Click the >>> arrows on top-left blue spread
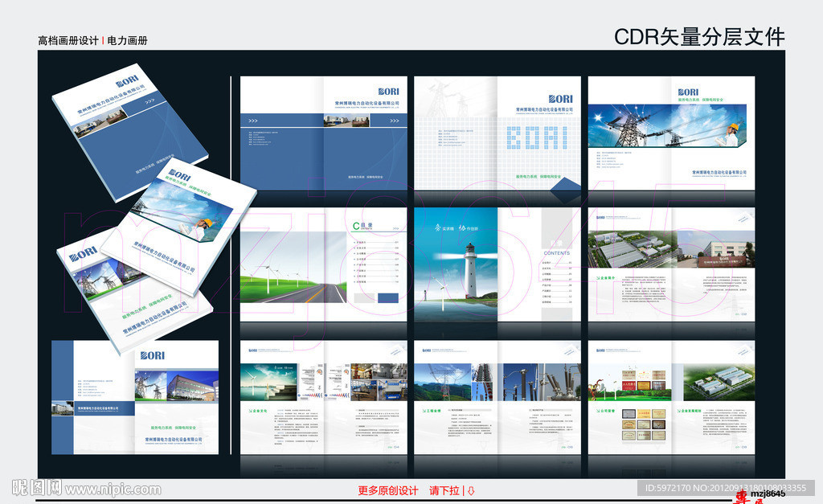 point(253,121)
